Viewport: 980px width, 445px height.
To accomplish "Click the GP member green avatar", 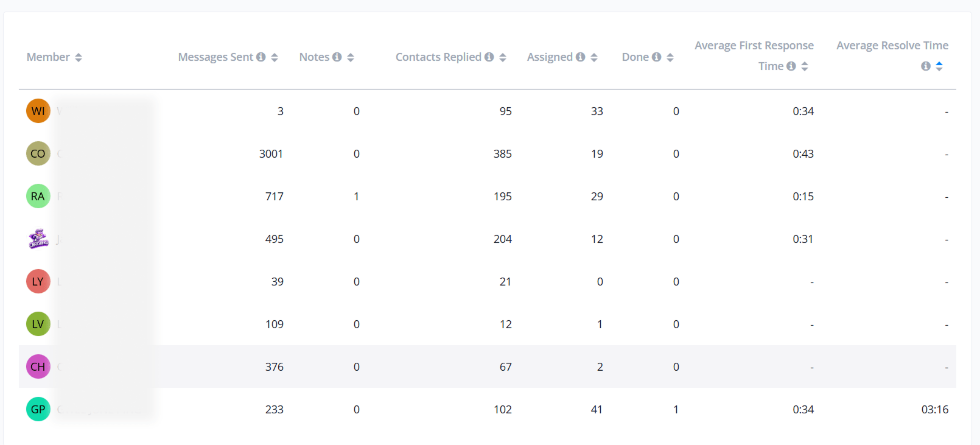I will (38, 409).
